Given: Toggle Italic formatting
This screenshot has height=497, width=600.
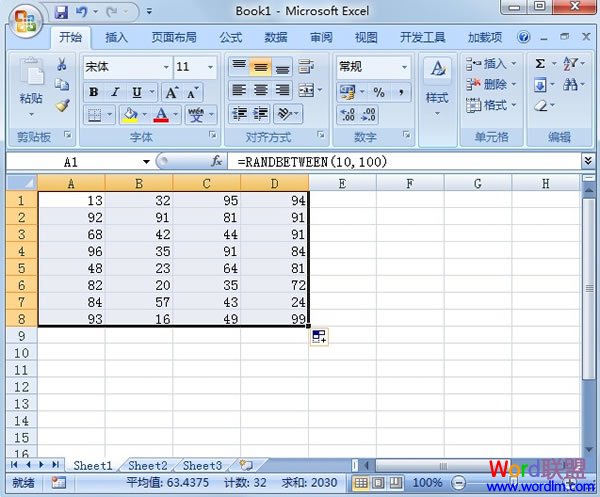Looking at the screenshot, I should [x=115, y=92].
